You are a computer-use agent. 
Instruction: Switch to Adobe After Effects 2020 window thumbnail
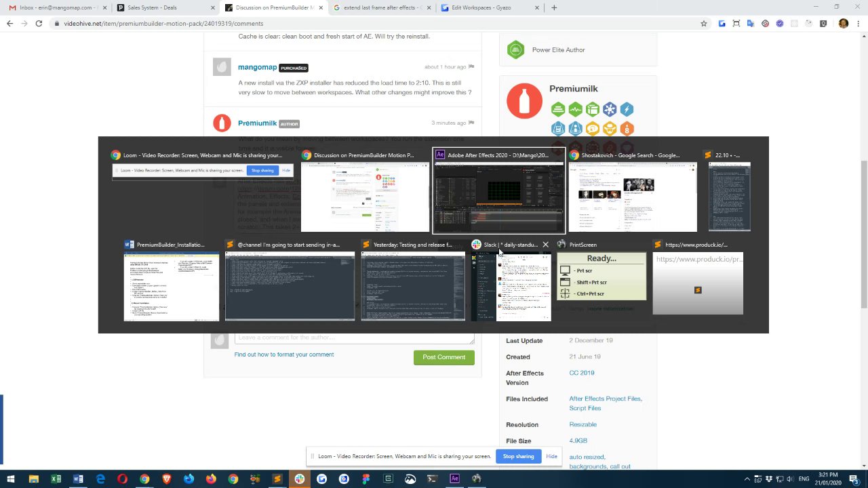[498, 190]
